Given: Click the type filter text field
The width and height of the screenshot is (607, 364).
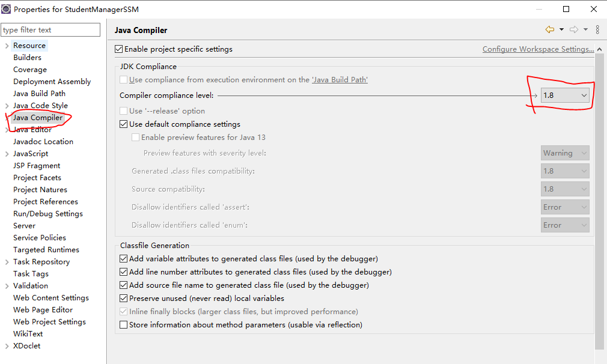Looking at the screenshot, I should [50, 30].
